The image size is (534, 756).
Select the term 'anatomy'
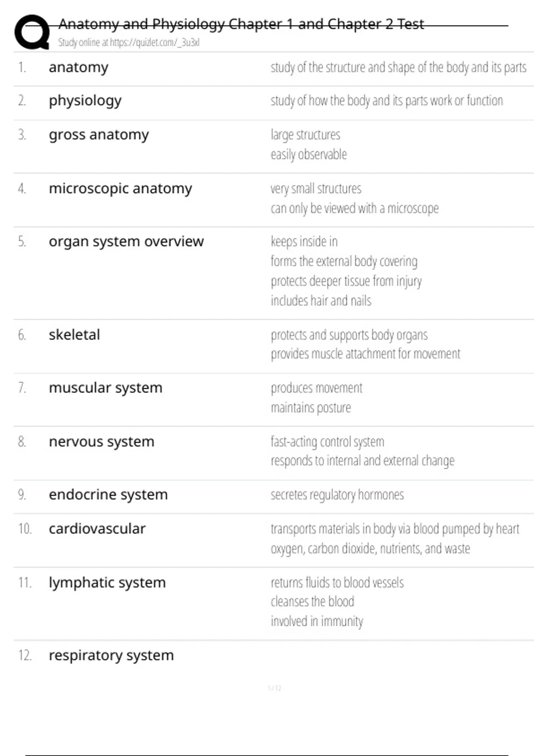point(79,68)
